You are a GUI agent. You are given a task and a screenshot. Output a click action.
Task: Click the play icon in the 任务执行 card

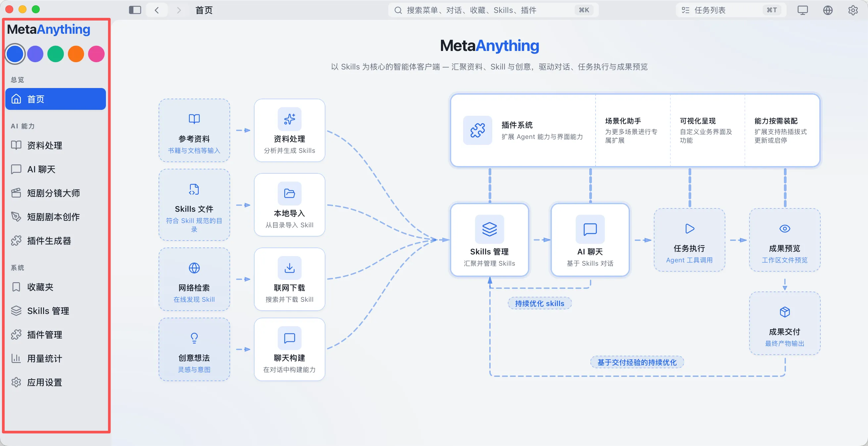click(x=690, y=229)
